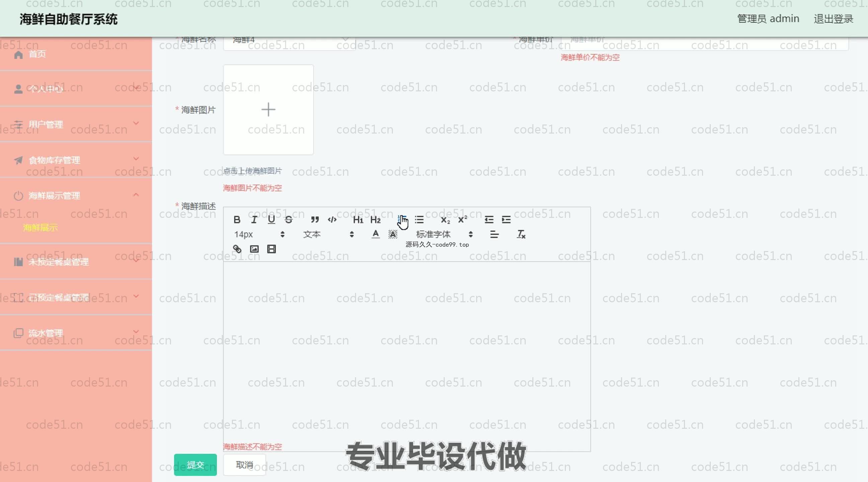The image size is (868, 482).
Task: Decrease indent in editor
Action: click(489, 220)
